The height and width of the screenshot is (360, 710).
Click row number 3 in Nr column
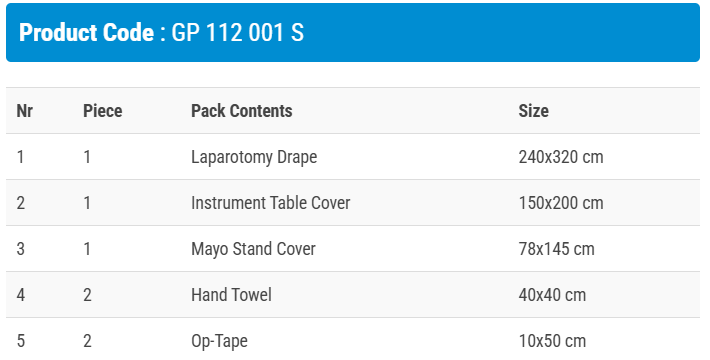coord(20,249)
